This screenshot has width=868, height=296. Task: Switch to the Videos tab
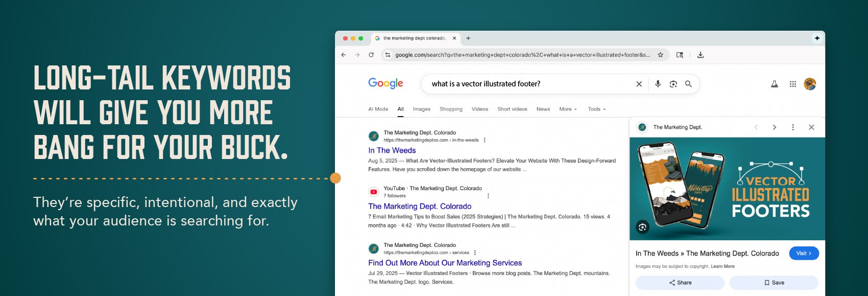480,109
